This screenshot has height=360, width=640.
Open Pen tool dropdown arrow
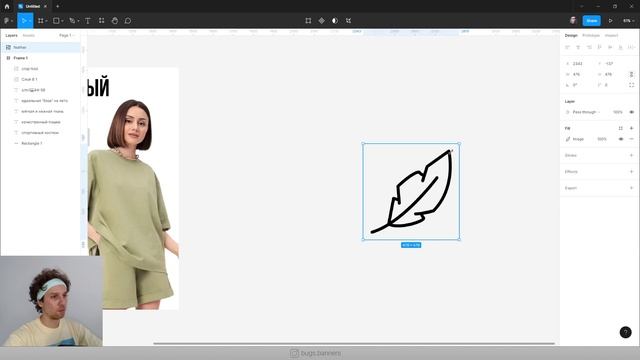coord(78,21)
